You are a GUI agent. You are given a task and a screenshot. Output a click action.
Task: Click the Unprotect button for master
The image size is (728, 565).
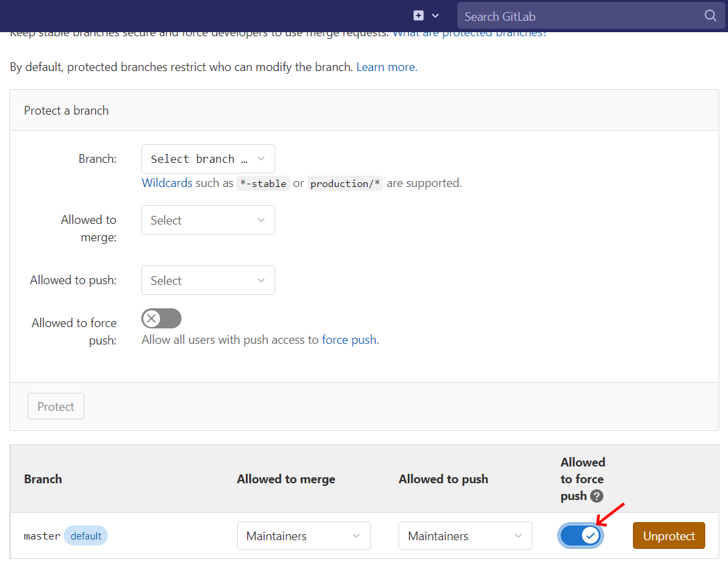[x=668, y=536]
